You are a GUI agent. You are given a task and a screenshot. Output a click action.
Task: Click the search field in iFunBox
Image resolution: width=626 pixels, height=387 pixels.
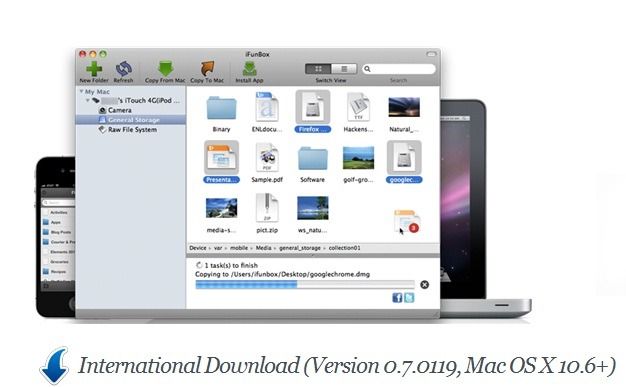pyautogui.click(x=398, y=69)
